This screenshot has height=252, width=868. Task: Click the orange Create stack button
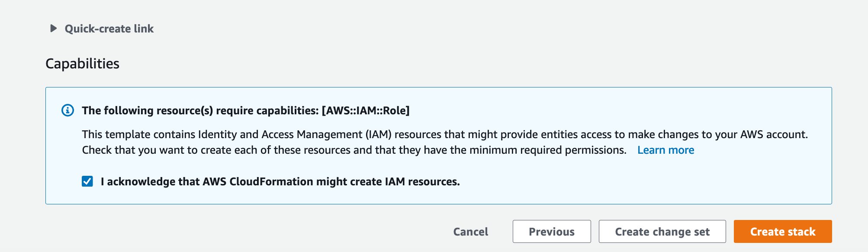pos(783,232)
